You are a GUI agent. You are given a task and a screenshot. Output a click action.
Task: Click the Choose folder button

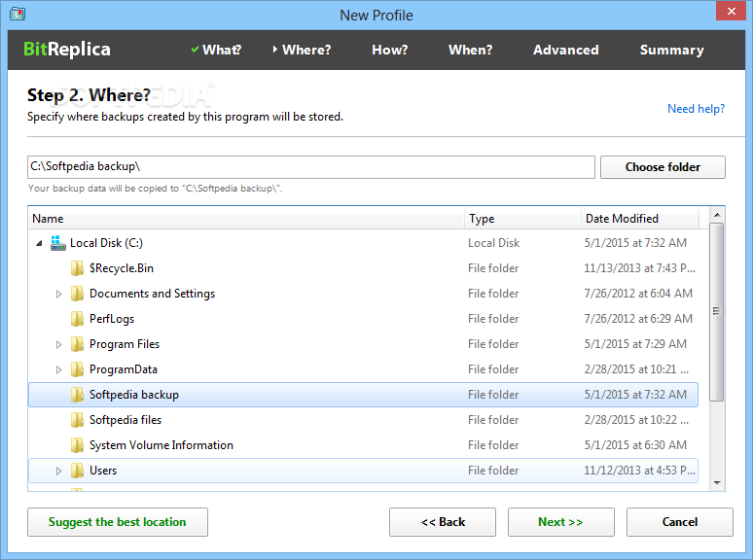coord(663,167)
